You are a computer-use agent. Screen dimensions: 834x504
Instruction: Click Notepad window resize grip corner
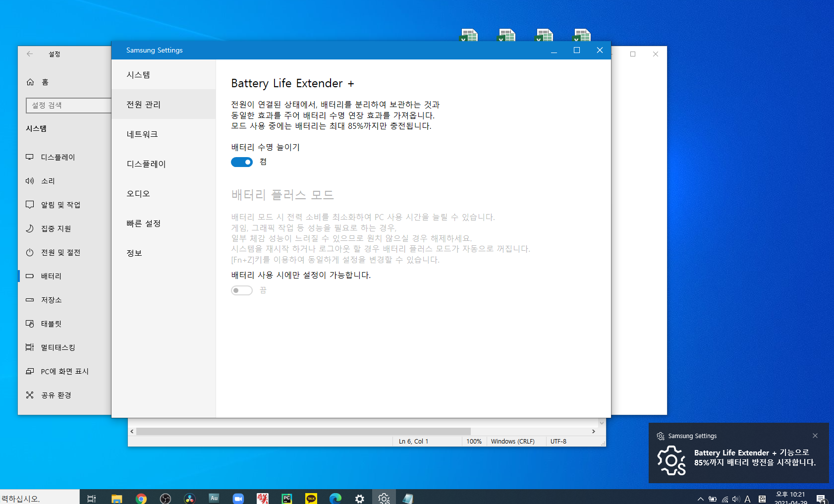603,443
